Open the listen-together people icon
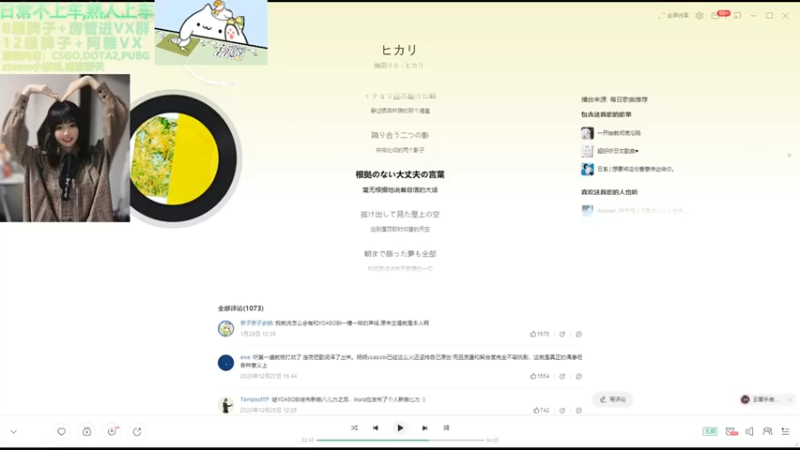The height and width of the screenshot is (450, 800). click(x=767, y=432)
